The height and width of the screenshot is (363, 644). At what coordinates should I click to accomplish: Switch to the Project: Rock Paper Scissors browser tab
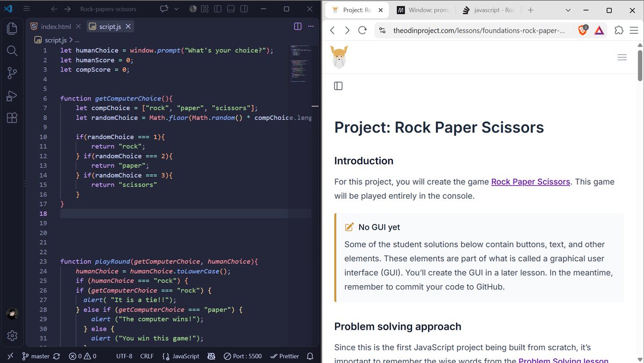[x=358, y=10]
